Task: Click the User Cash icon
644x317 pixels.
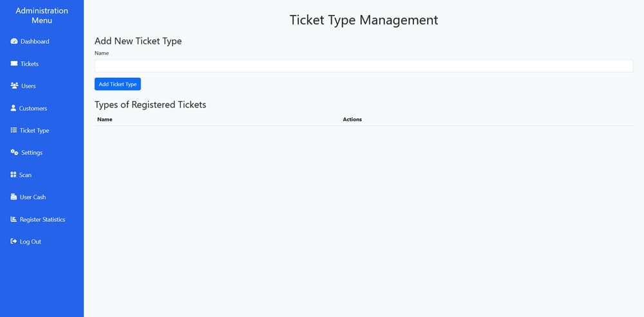Action: pyautogui.click(x=14, y=197)
